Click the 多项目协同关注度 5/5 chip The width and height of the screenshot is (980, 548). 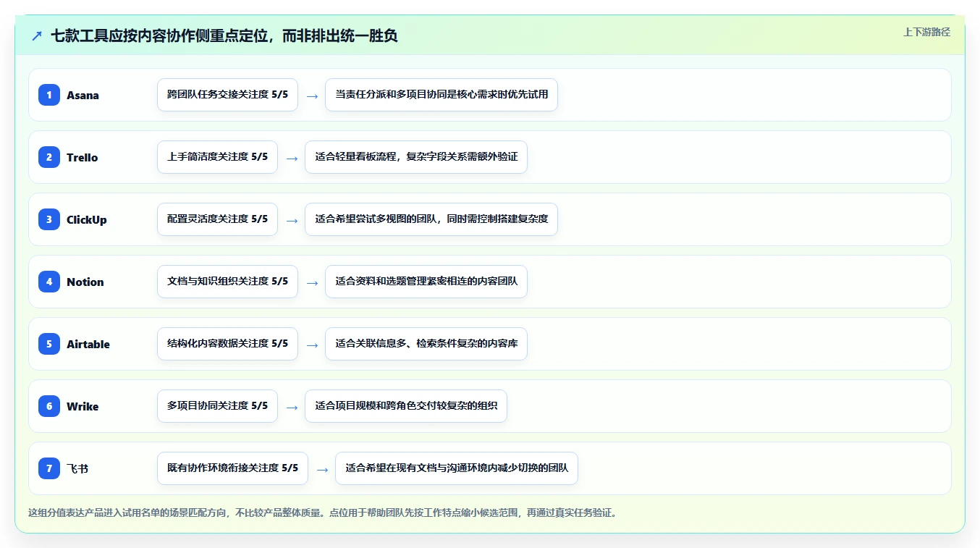pos(217,406)
